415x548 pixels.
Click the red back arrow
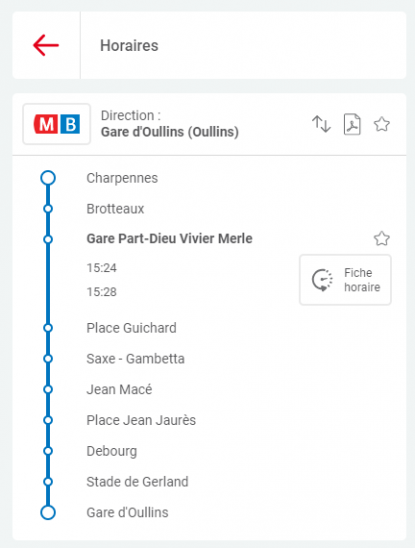click(46, 45)
